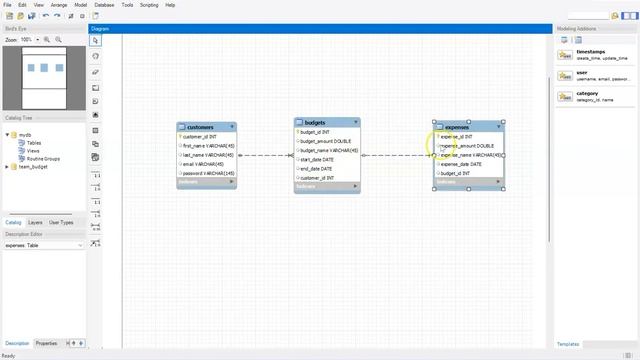Select the new table tool
The image size is (640, 360).
pyautogui.click(x=96, y=131)
